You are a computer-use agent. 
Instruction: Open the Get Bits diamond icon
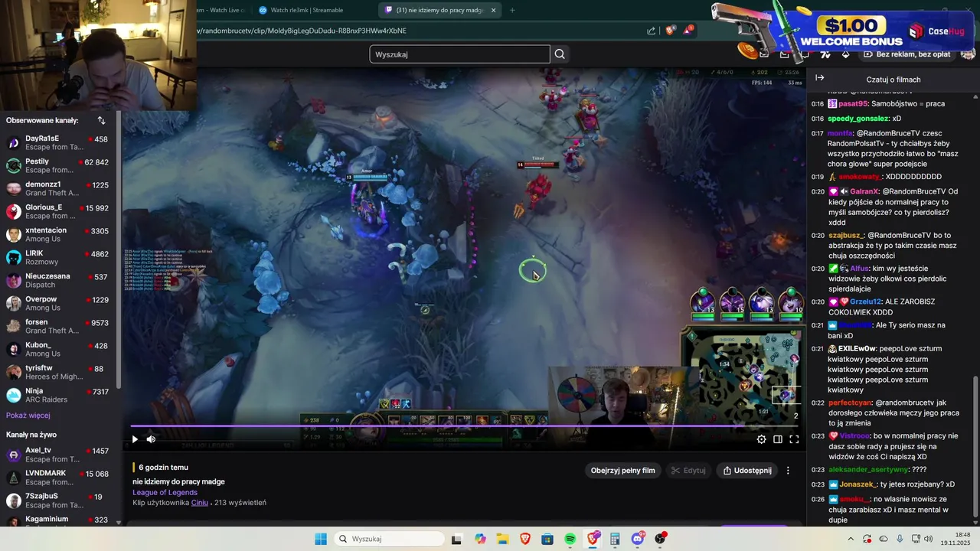[845, 54]
